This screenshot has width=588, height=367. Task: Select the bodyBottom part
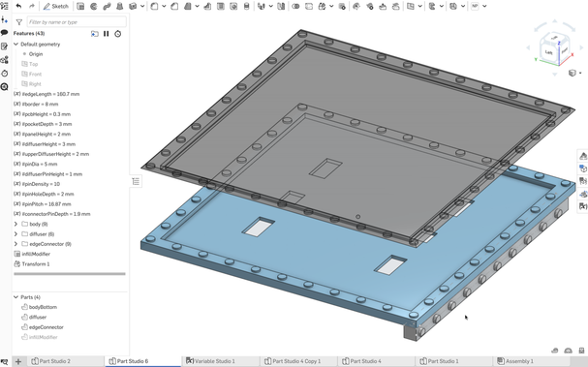point(43,307)
